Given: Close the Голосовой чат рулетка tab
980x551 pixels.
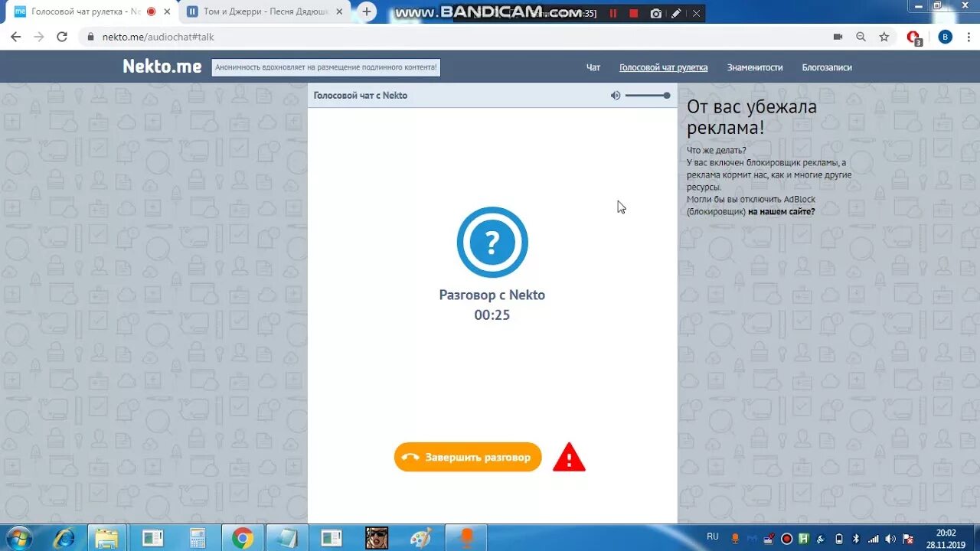Looking at the screenshot, I should (167, 11).
